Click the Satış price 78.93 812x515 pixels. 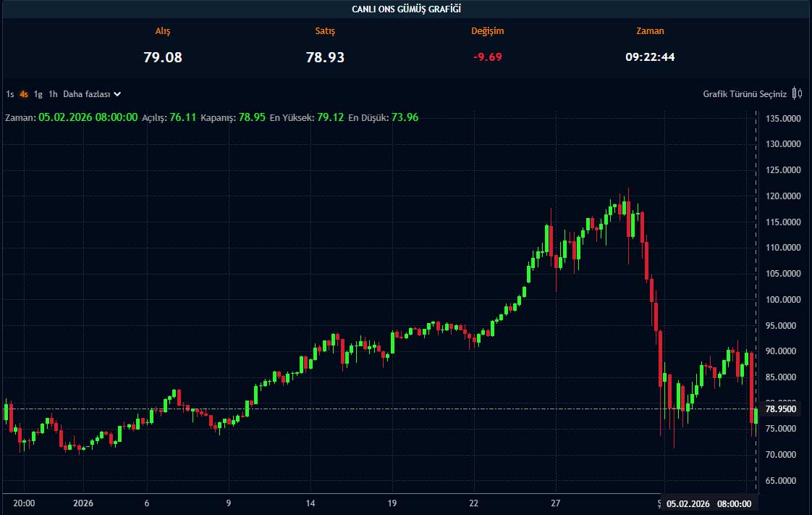[x=325, y=57]
